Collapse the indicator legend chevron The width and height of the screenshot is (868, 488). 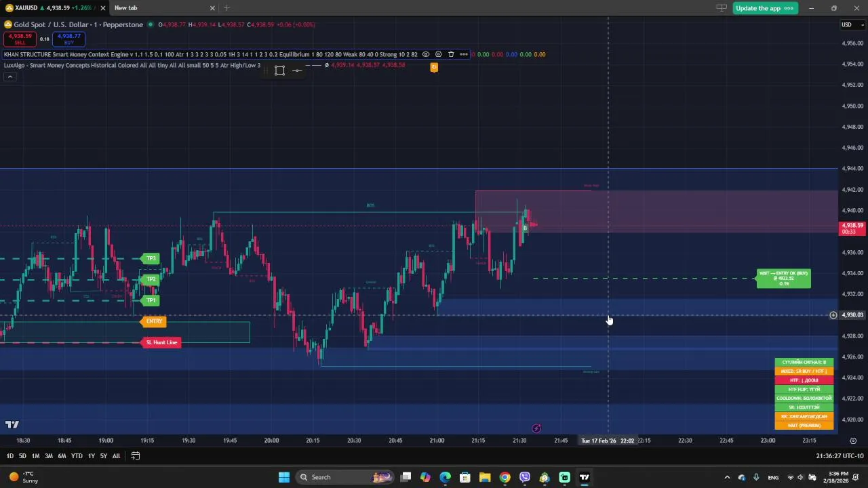coord(9,77)
